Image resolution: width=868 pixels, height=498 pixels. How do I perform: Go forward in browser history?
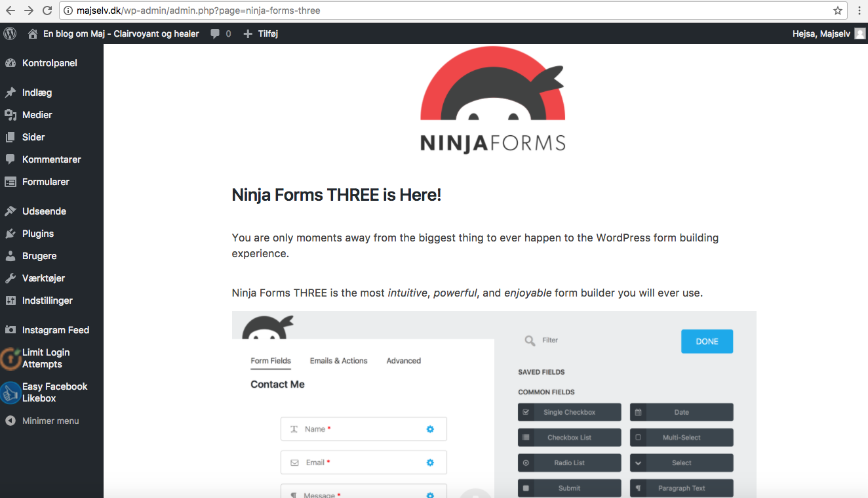pos(29,10)
